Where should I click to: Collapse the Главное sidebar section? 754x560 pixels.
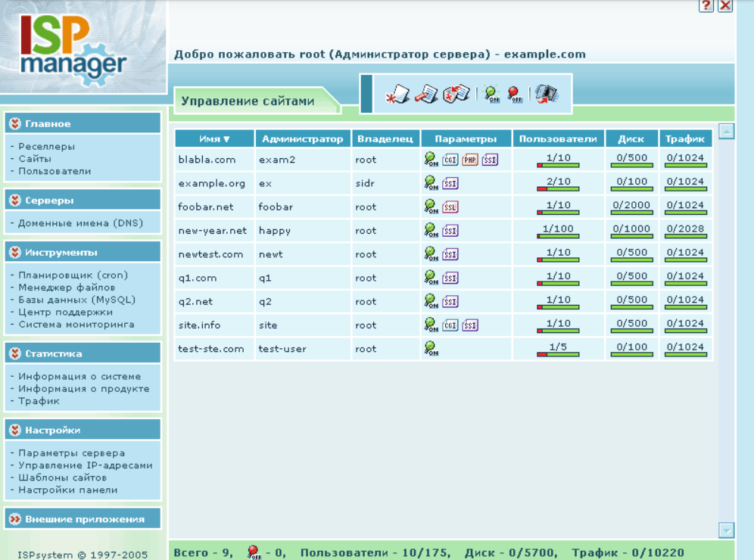[x=15, y=123]
